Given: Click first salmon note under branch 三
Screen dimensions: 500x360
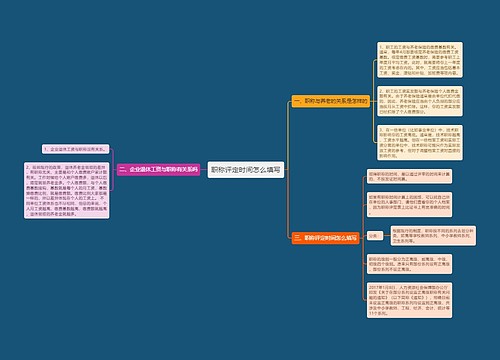Looking at the screenshot, I should point(409,176).
